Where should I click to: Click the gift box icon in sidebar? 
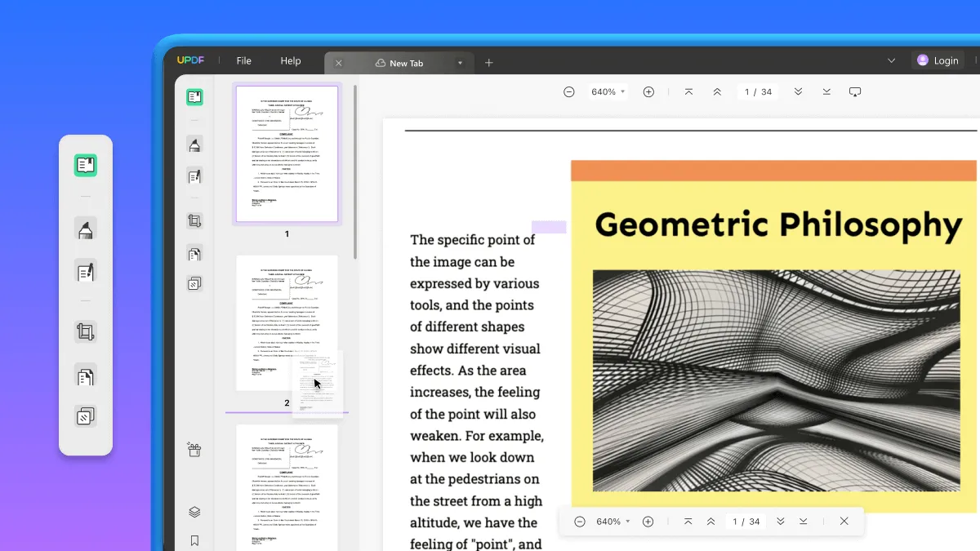[194, 449]
